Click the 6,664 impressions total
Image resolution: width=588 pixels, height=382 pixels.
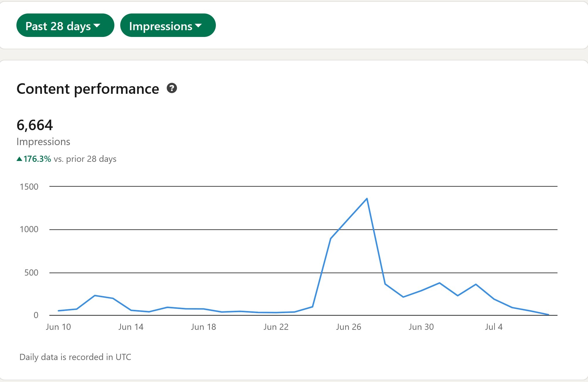[x=35, y=125]
